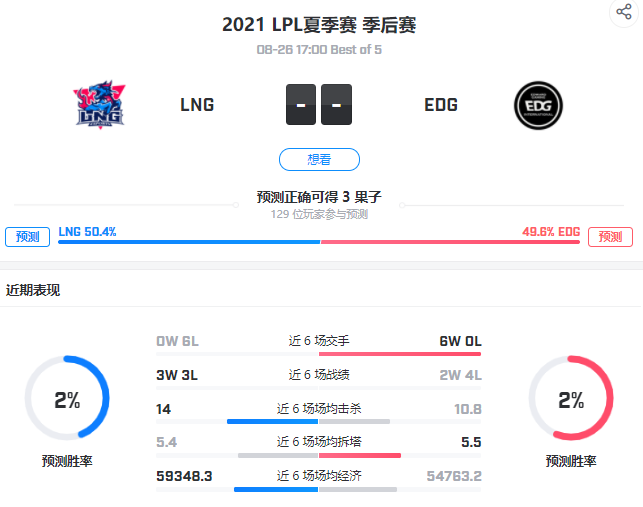This screenshot has width=643, height=507.
Task: Click the EDG 49.6% prediction bar
Action: (450, 242)
